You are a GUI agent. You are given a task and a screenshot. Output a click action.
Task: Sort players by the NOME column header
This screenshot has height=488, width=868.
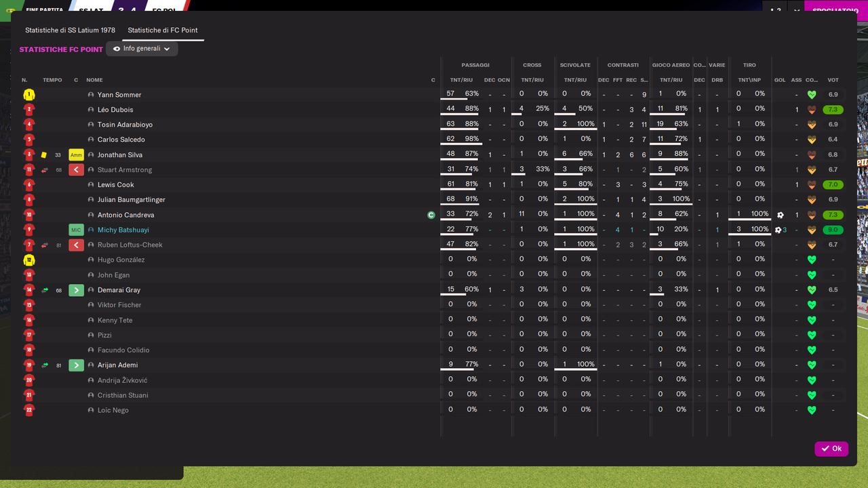[x=94, y=80]
